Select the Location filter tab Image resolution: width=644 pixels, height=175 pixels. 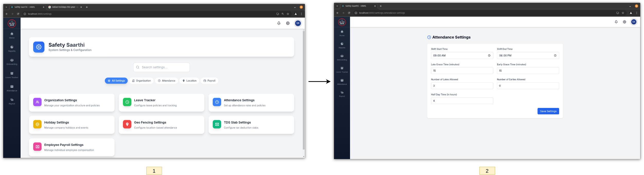[189, 81]
